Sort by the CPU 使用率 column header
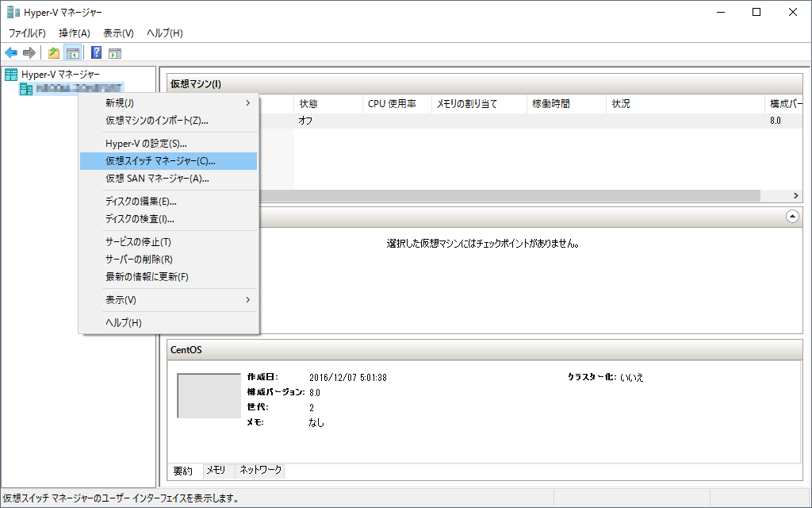Screen dimensions: 812x508 click(x=397, y=104)
